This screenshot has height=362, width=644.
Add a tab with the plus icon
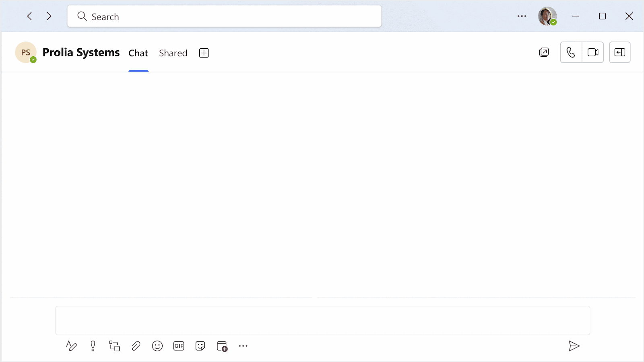coord(204,53)
